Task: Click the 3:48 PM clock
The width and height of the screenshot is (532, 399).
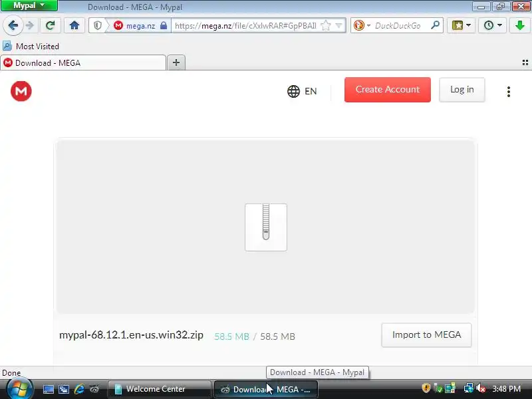Action: coord(506,388)
